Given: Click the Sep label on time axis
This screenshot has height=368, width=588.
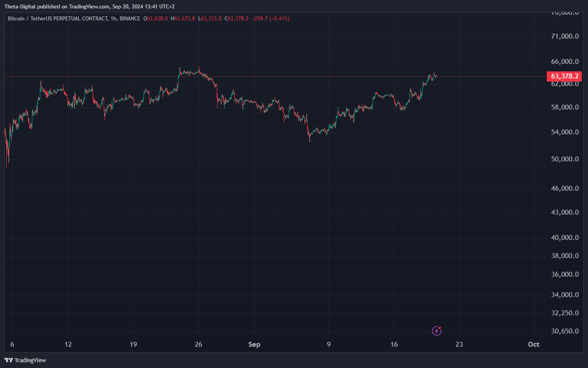Looking at the screenshot, I should (254, 345).
